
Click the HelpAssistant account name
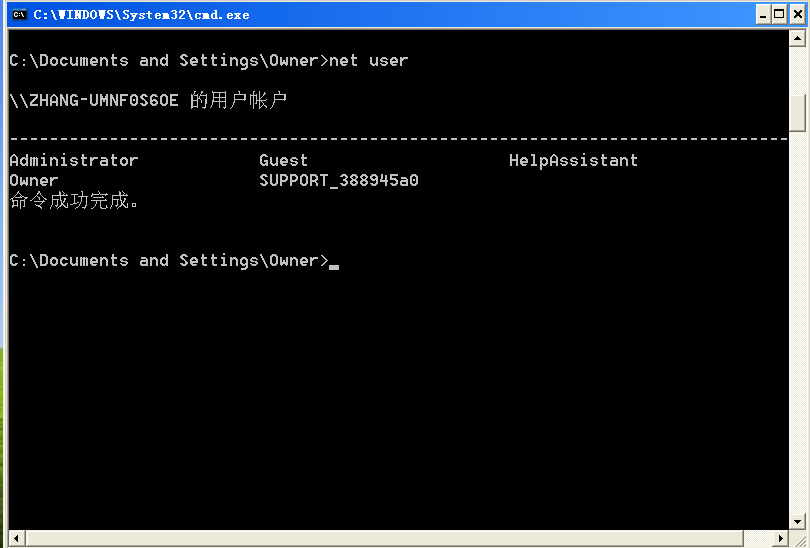point(573,160)
